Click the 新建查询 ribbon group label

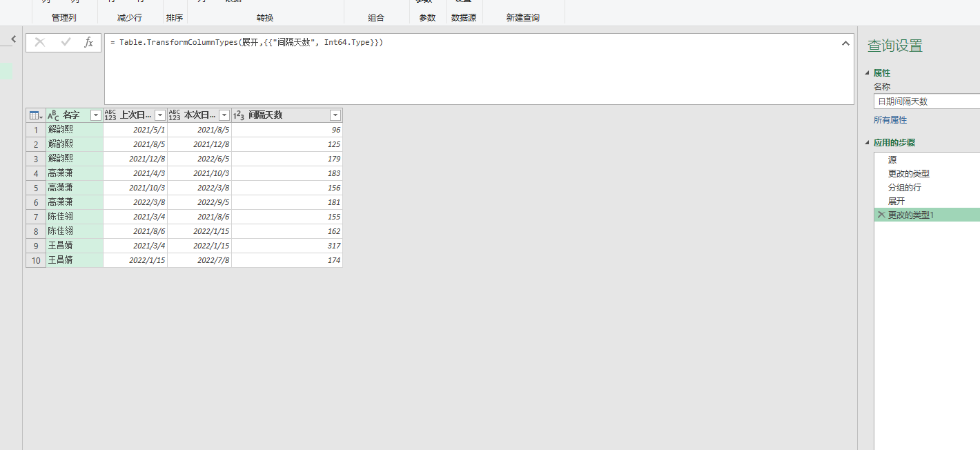click(522, 17)
